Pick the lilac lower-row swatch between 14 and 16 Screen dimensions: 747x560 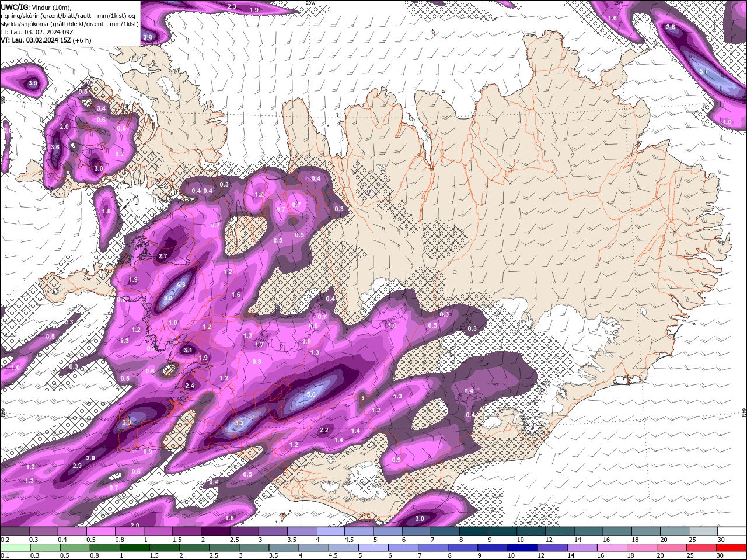pos(583,547)
